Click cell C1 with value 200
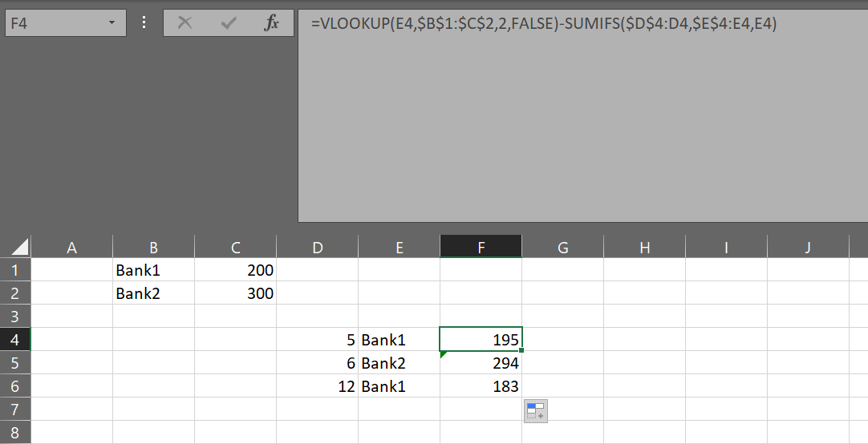Viewport: 868px width, 444px height. 235,270
